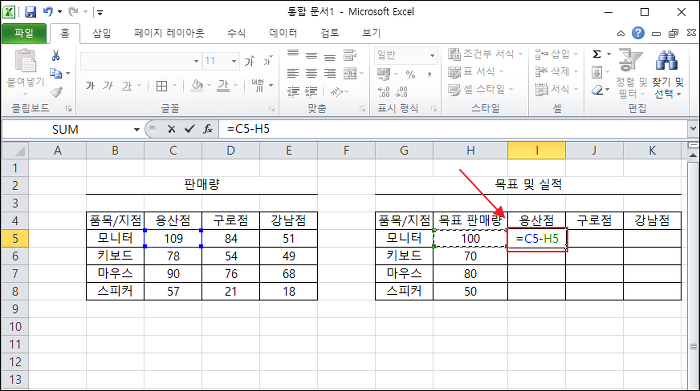The height and width of the screenshot is (391, 700).
Task: Click the select all corner button
Action: tap(15, 151)
